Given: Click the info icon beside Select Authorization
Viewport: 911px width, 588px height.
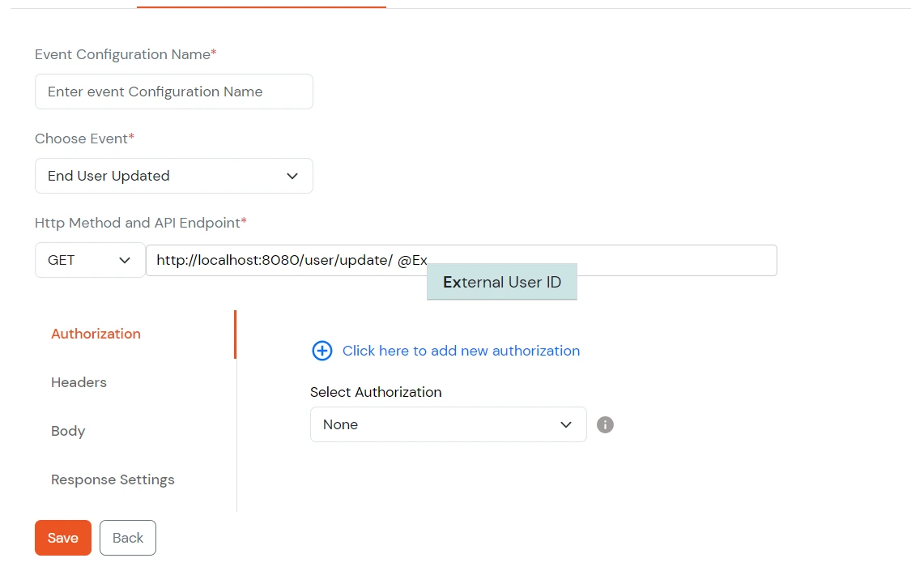Looking at the screenshot, I should pos(605,424).
